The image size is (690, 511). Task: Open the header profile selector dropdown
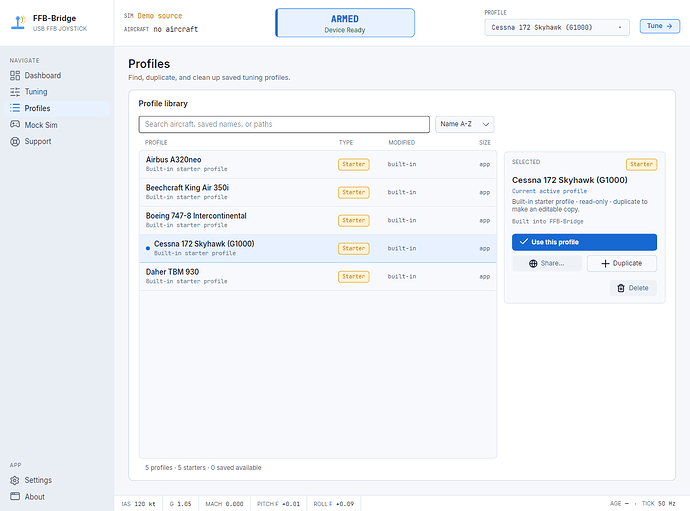tap(557, 27)
